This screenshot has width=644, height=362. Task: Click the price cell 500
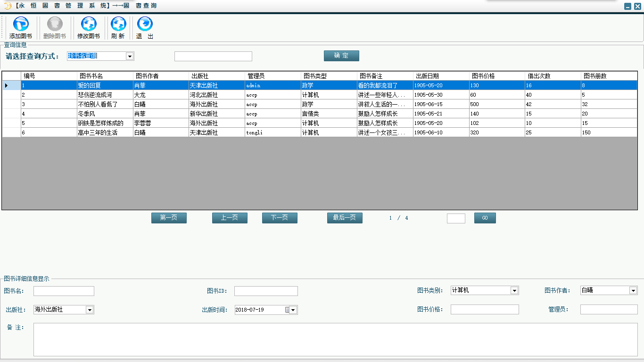(x=498, y=104)
